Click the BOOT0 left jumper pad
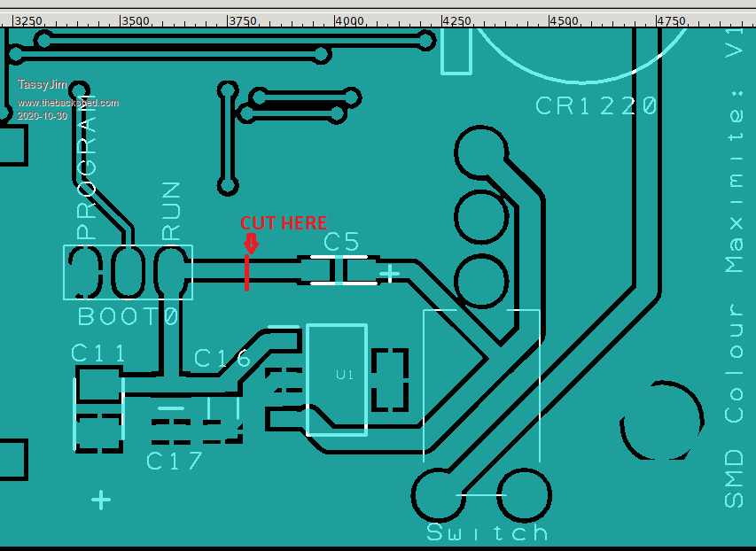This screenshot has height=551, width=756. 86,272
